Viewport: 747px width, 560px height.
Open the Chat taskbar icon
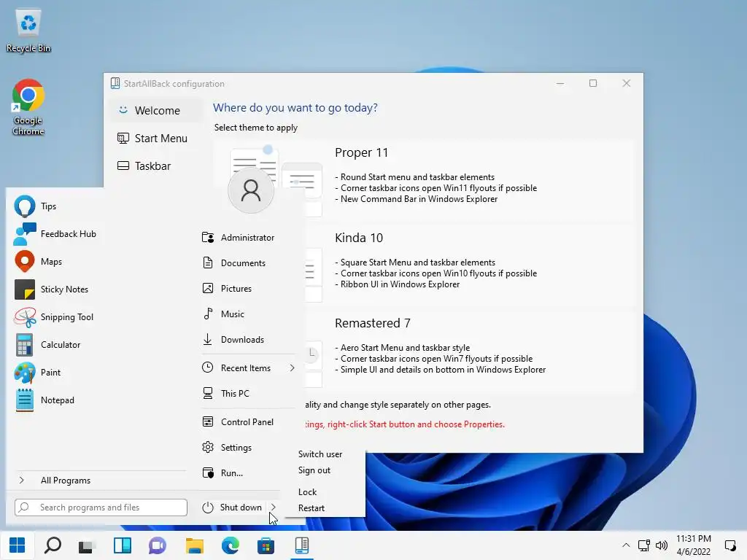click(158, 545)
